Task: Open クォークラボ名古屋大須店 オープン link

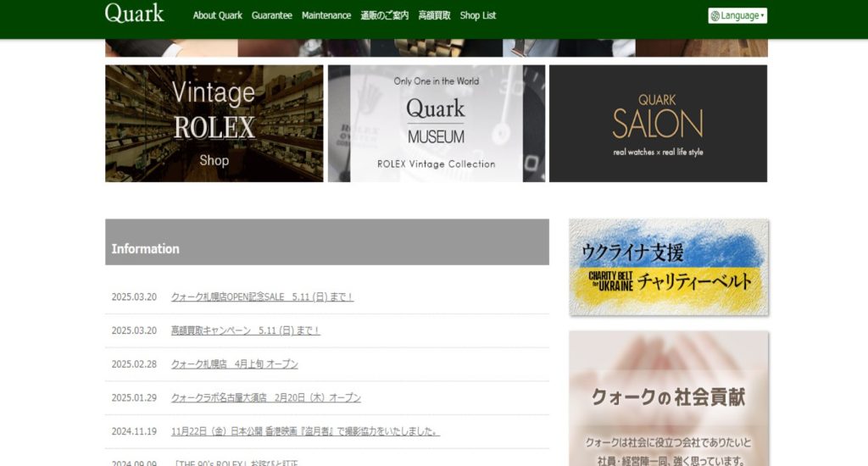Action: click(x=265, y=398)
